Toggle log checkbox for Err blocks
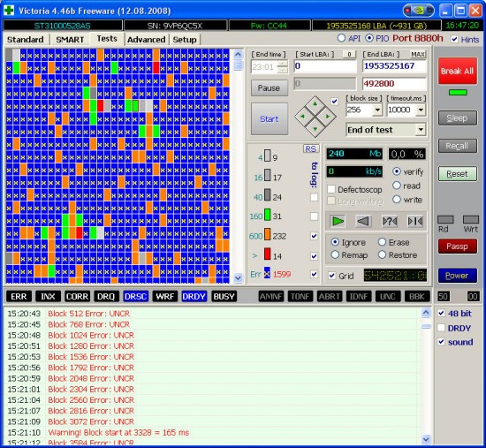 point(314,274)
